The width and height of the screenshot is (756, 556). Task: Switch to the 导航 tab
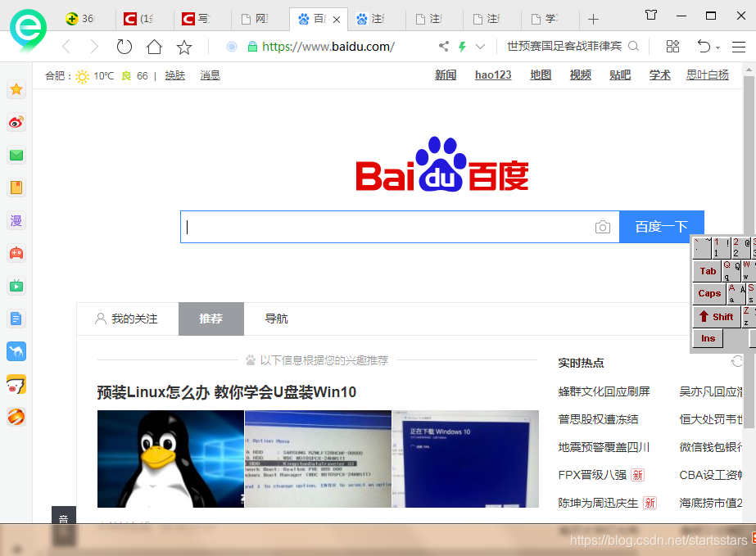[276, 319]
